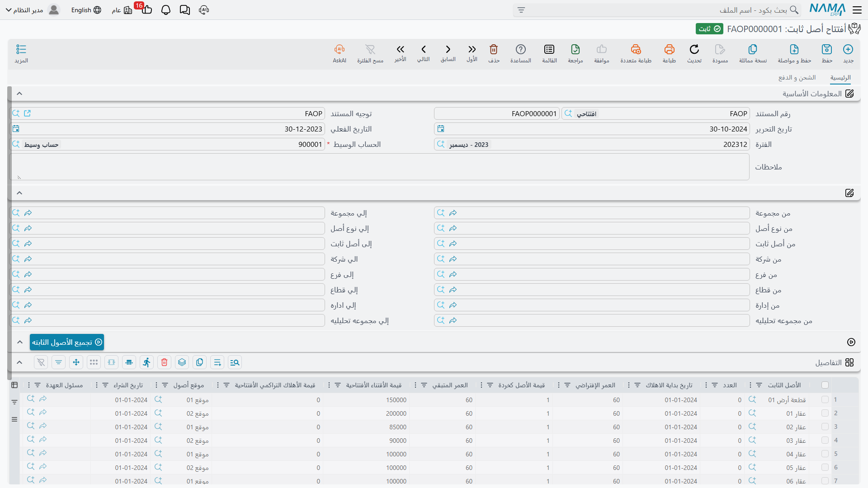Viewport: 868px width, 488px height.
Task: Click the details grid running-man icon
Action: (146, 362)
